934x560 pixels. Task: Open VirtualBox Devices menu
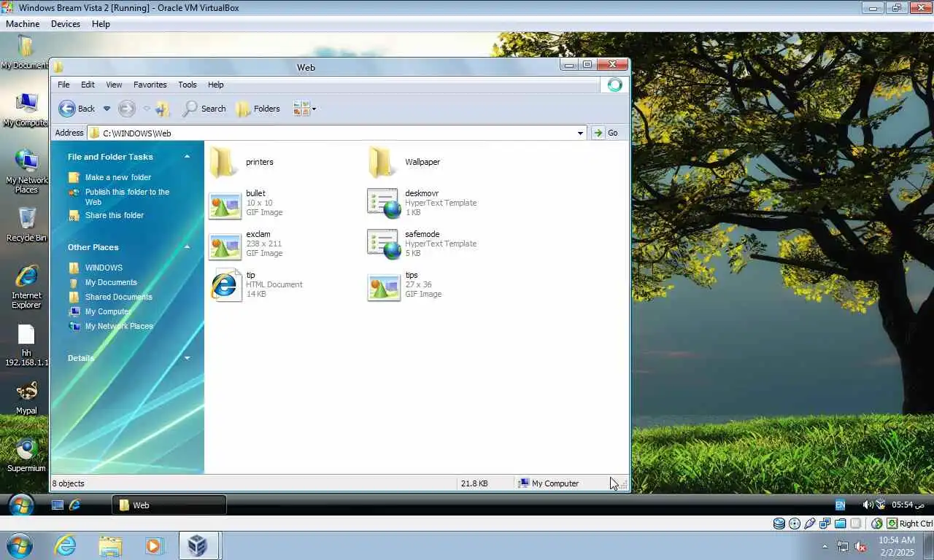[x=66, y=24]
